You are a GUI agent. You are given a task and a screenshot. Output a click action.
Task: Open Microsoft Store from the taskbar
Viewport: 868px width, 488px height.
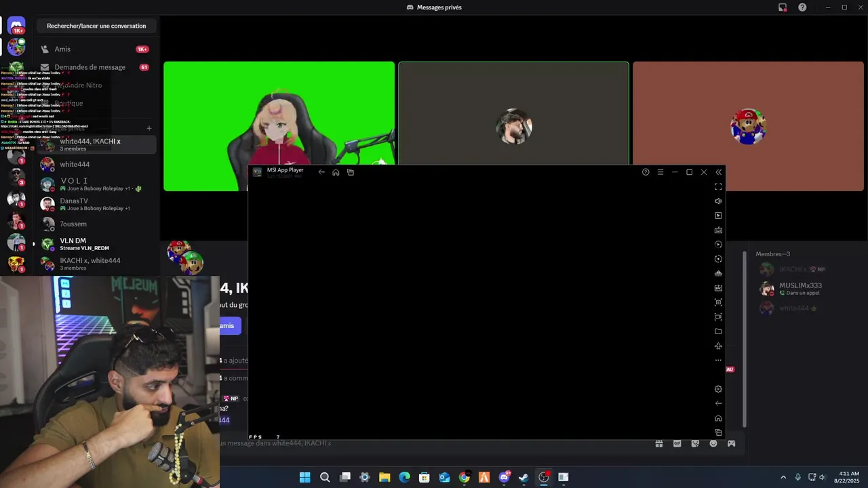tap(425, 477)
